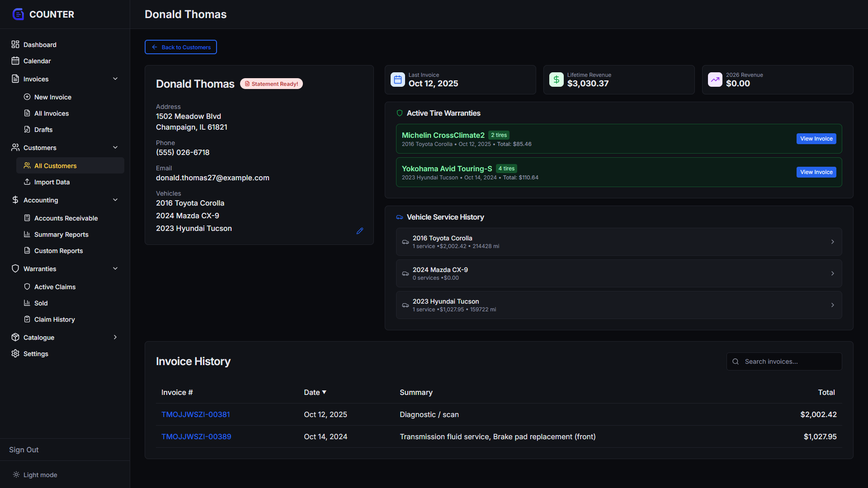868x488 pixels.
Task: Click the Warranties shield icon
Action: 15,268
